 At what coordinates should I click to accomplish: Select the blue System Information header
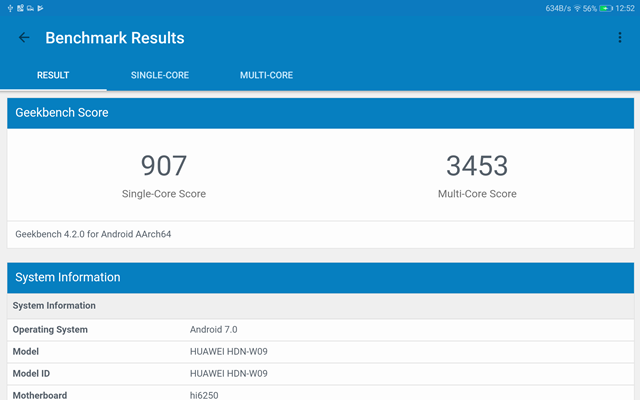pos(320,278)
